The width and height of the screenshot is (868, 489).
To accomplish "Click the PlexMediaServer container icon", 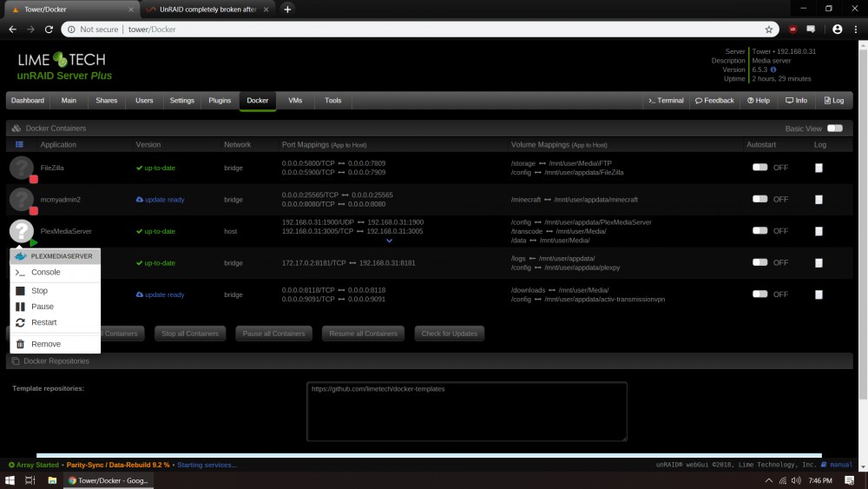I will click(x=22, y=231).
